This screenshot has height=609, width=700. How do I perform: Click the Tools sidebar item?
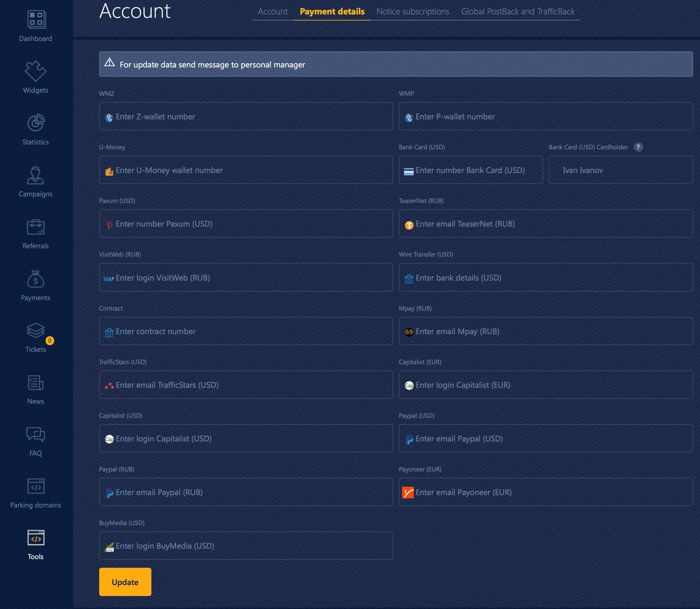coord(36,544)
